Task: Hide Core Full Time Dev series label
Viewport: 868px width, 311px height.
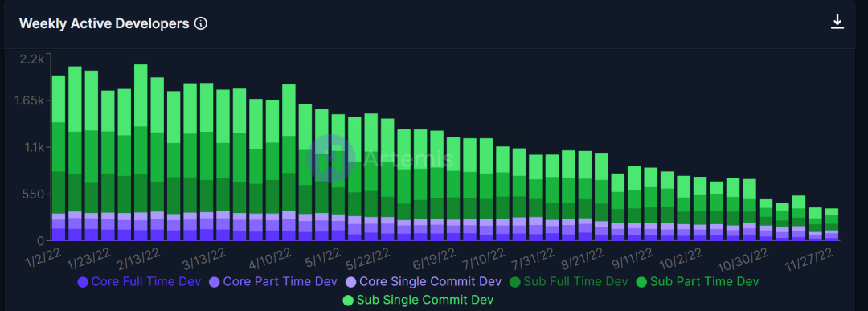Action: [x=146, y=281]
